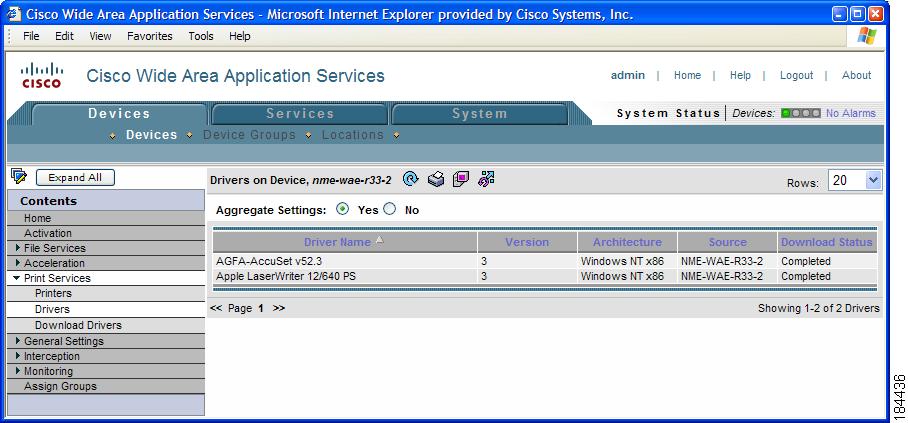The height and width of the screenshot is (423, 908).
Task: Switch to the System tab
Action: pyautogui.click(x=479, y=114)
